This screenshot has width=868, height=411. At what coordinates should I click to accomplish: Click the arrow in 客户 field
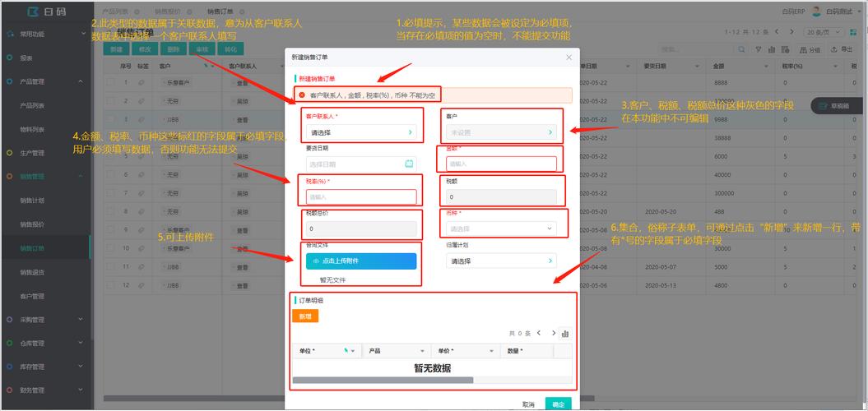point(550,132)
